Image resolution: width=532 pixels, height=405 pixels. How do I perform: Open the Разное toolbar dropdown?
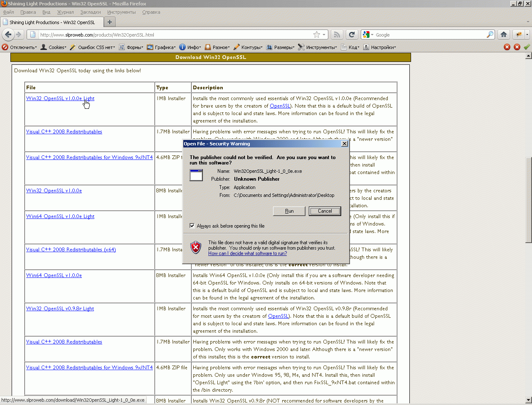click(217, 47)
